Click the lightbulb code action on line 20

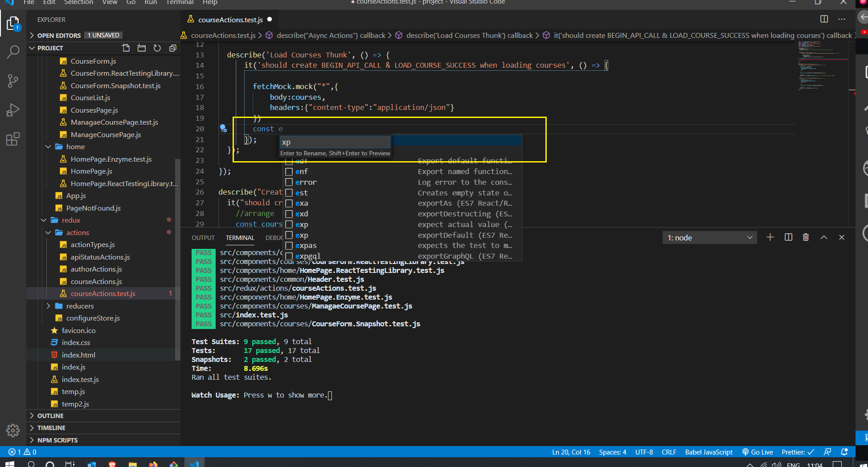coord(223,129)
